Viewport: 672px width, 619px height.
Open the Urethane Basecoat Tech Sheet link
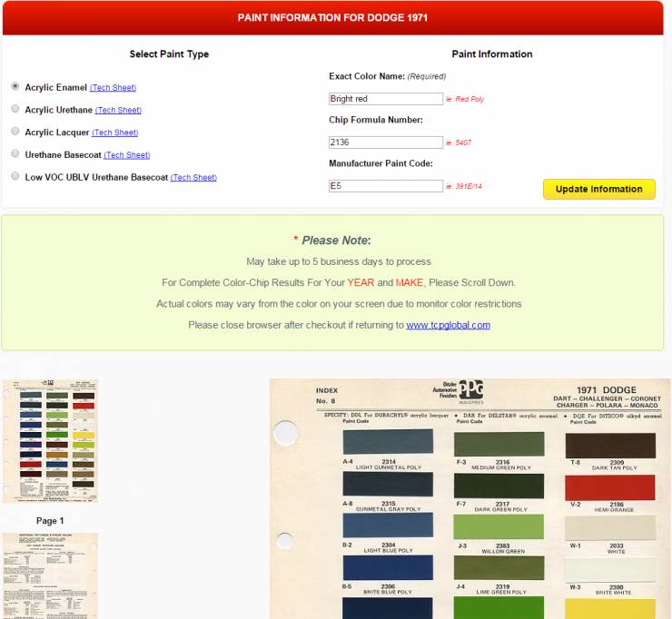click(127, 155)
